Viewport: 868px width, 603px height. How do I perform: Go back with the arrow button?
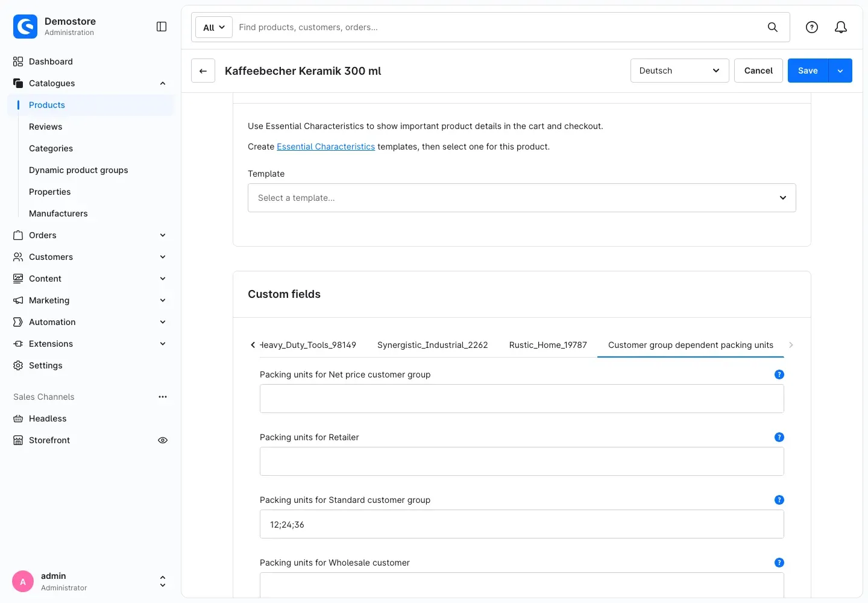203,71
